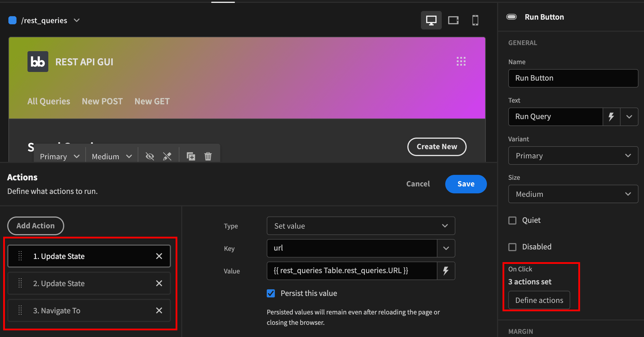Click lightning bolt binding icon beside Value field

pyautogui.click(x=446, y=271)
